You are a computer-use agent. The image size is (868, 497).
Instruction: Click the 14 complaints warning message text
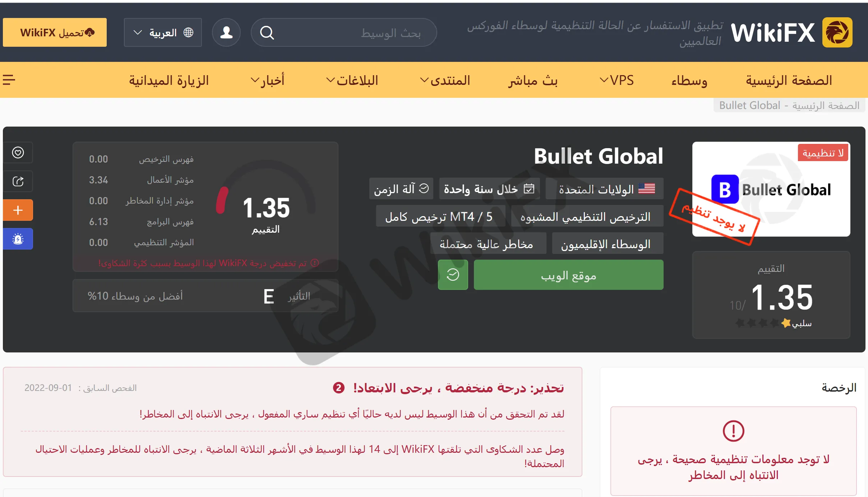point(300,456)
